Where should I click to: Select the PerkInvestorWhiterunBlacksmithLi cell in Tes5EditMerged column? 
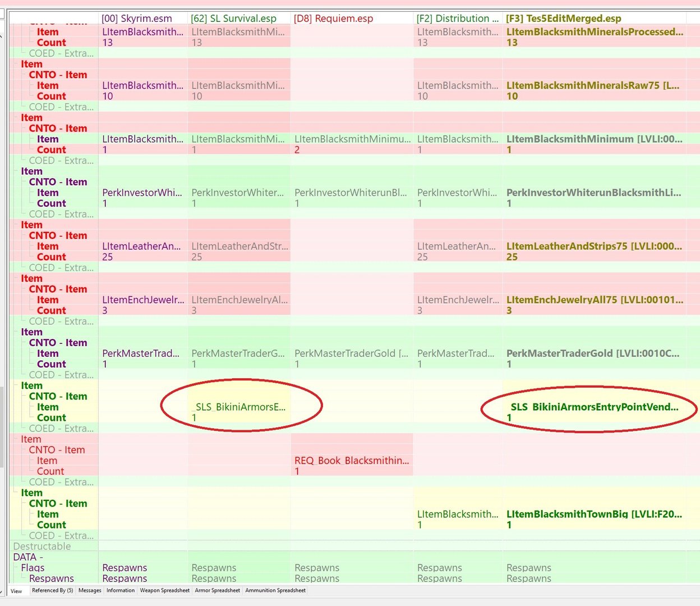[595, 192]
